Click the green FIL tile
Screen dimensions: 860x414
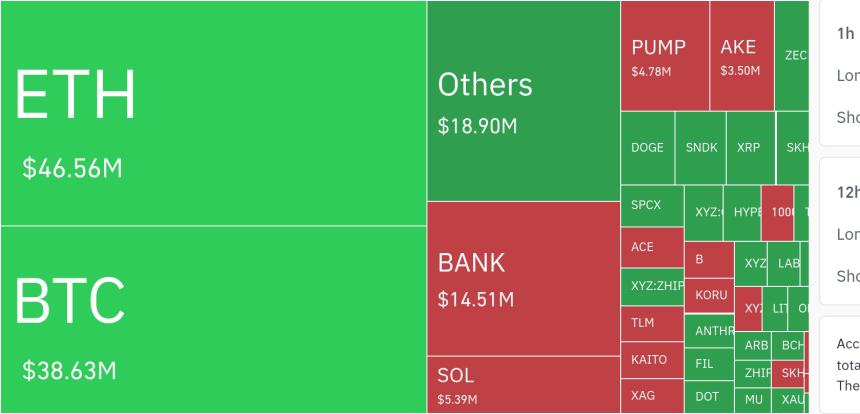709,364
